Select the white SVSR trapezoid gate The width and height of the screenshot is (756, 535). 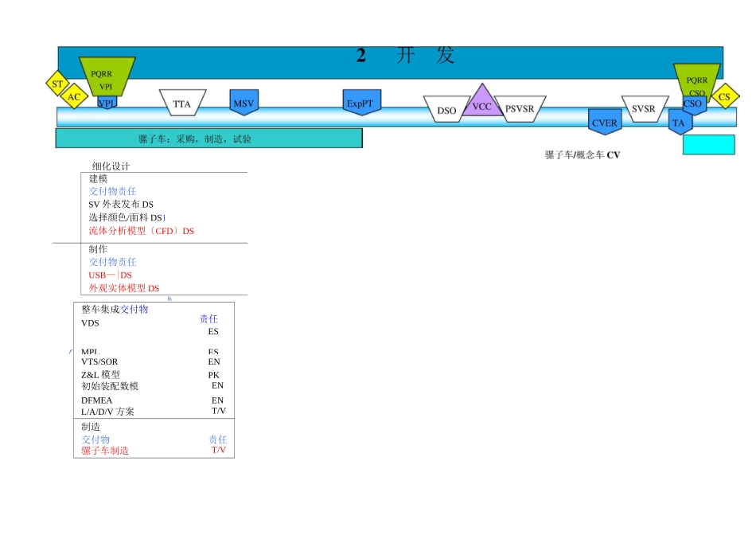coord(644,108)
